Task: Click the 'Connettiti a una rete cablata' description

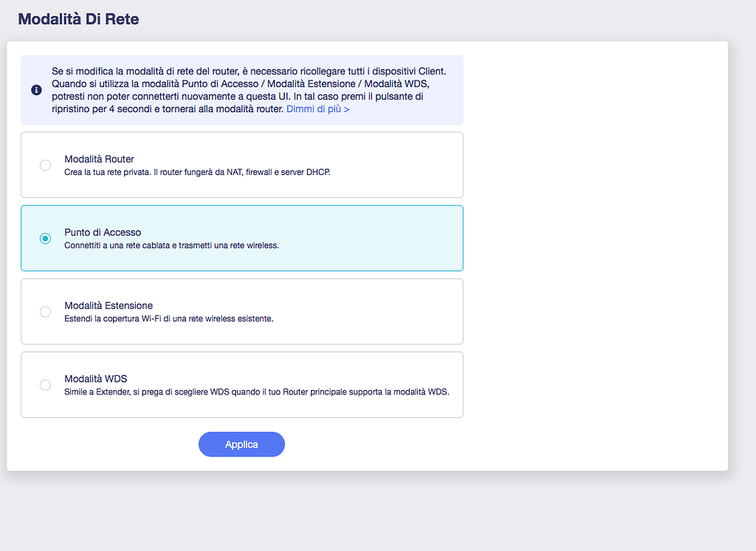Action: [x=171, y=244]
